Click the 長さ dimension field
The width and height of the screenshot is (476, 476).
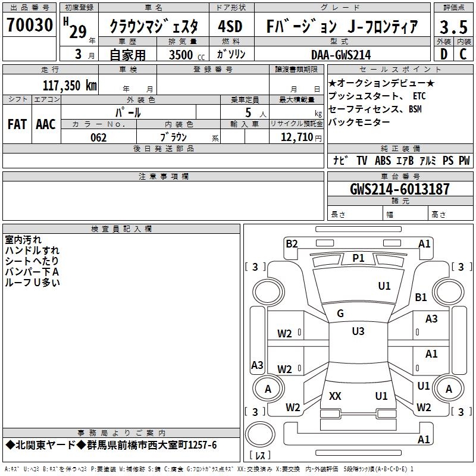pyautogui.click(x=355, y=214)
